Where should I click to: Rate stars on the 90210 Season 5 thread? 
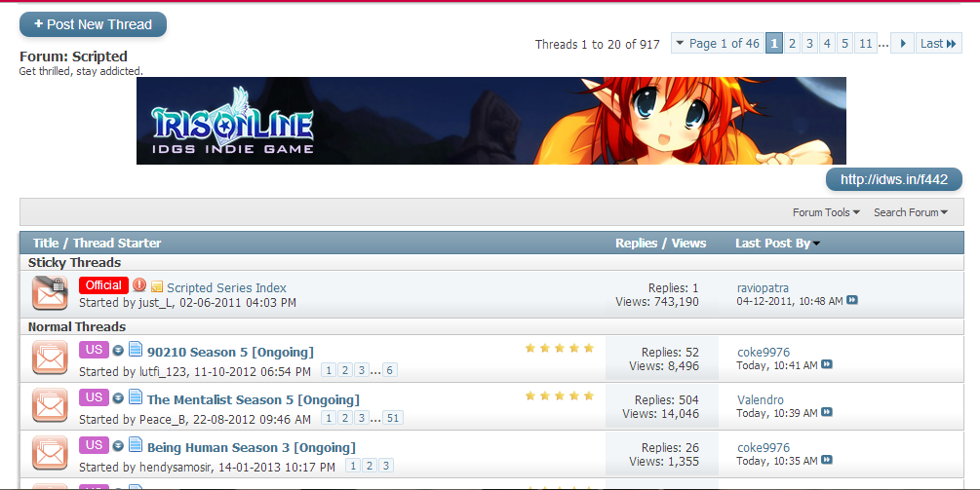point(560,348)
